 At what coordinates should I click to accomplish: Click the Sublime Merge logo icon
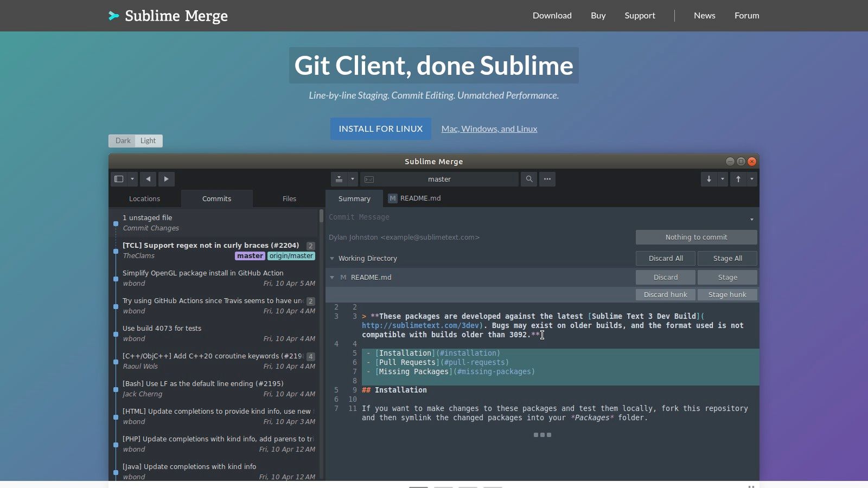pos(113,16)
